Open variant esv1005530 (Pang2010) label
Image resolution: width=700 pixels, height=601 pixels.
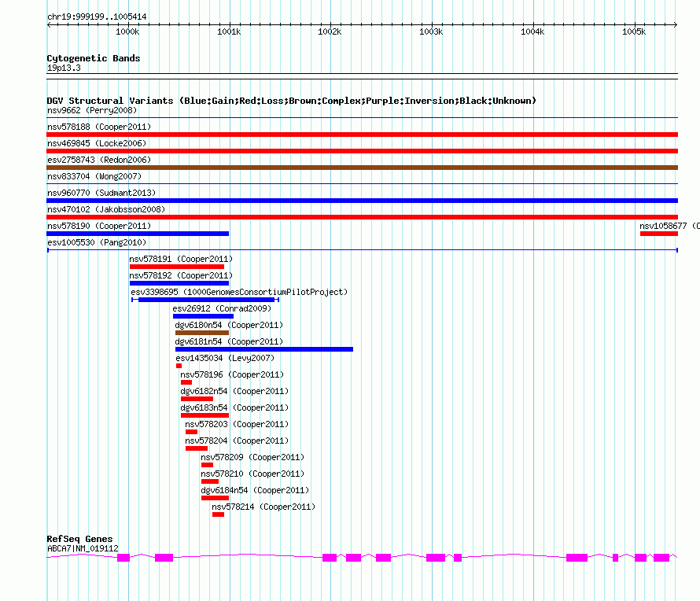pos(97,242)
